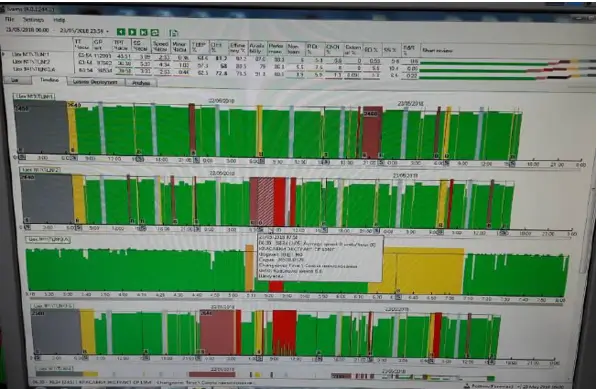Screen dimensions: 597x389
Task: Click the third timeline line name label
Action: tap(48, 239)
